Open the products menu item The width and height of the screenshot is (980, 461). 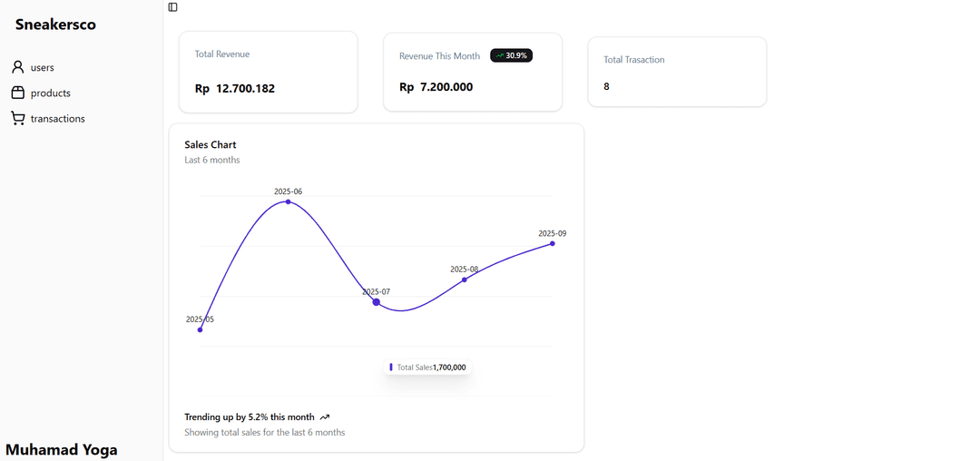[50, 93]
